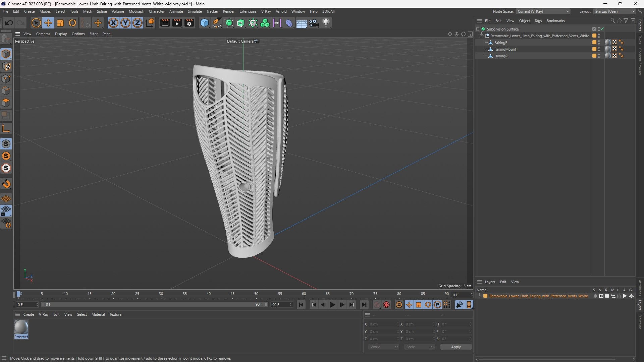Screen dimensions: 644x362
Task: Open Material menu in material manager
Action: point(98,314)
